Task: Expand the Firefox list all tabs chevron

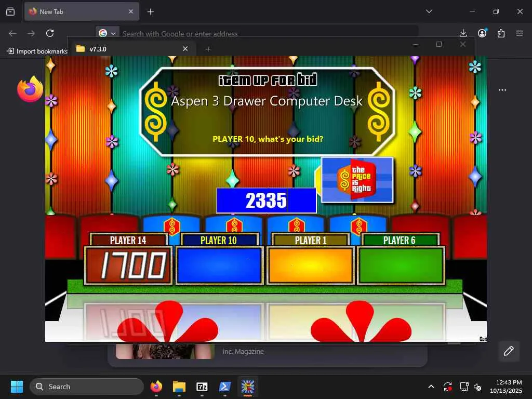Action: pos(429,11)
